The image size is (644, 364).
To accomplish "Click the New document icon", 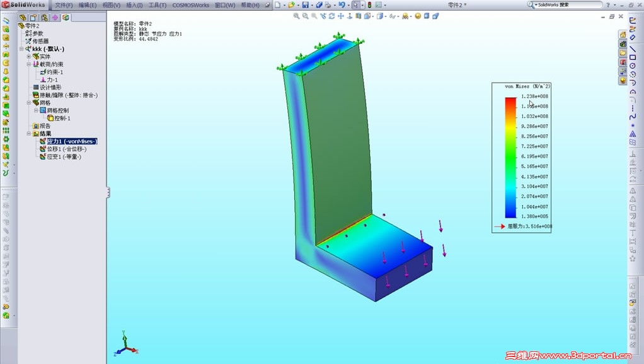I will [278, 5].
